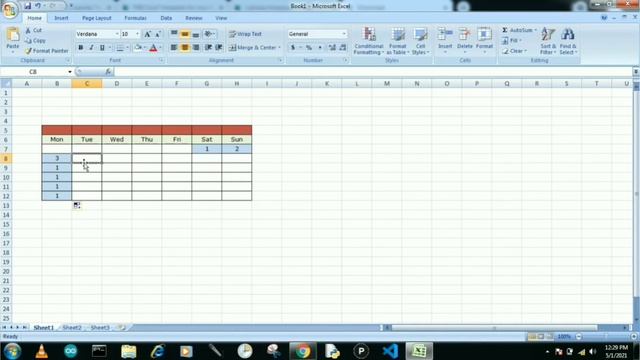Click into the formula bar
Screen dimensions: 640x360
(373, 72)
